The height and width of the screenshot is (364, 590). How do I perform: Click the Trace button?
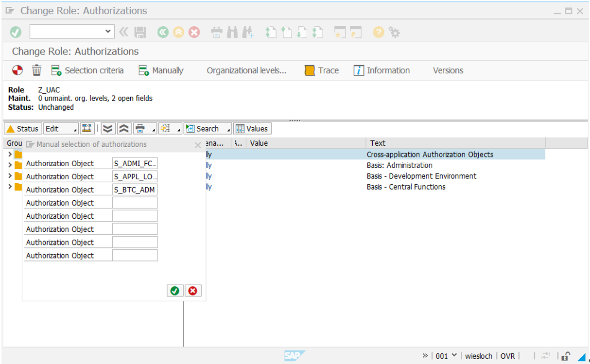[x=322, y=70]
